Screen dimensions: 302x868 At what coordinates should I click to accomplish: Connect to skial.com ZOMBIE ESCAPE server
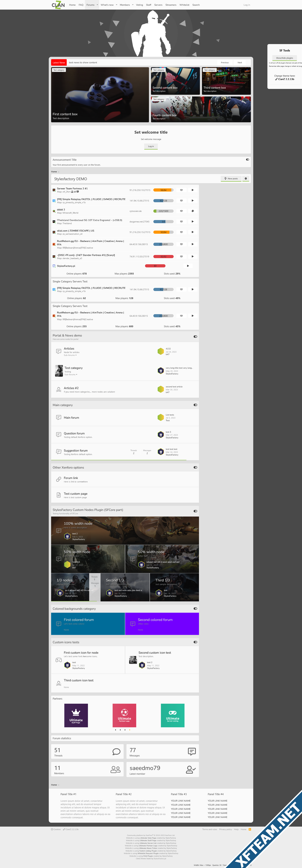[193, 232]
